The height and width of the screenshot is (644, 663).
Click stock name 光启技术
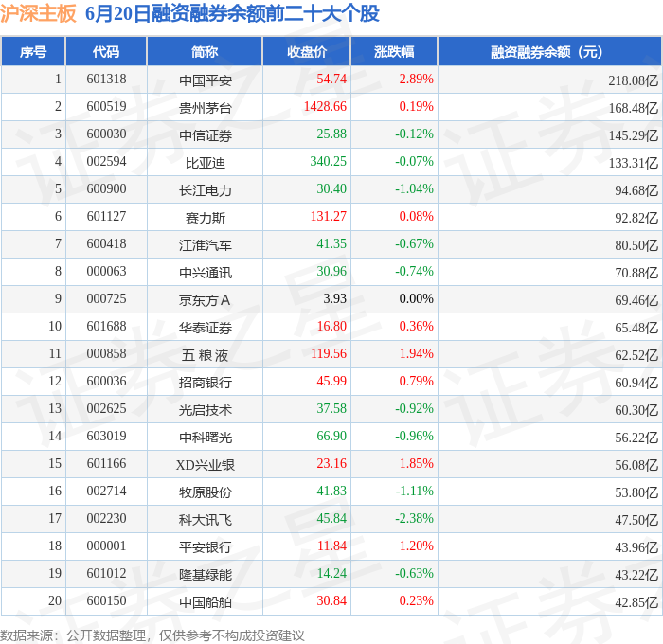[206, 410]
